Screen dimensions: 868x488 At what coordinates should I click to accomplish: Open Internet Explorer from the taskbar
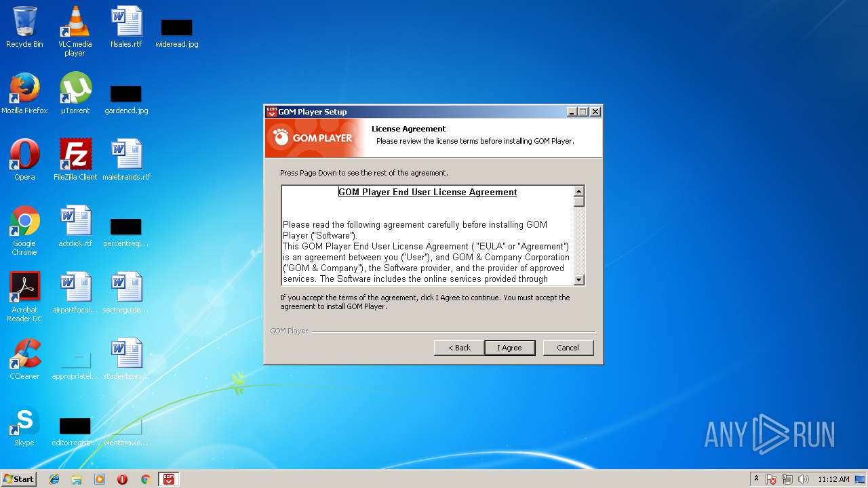point(54,479)
